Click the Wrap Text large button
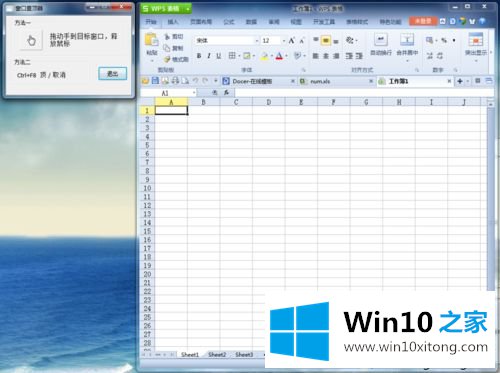Viewport: 500px width, 373px height. (x=381, y=44)
